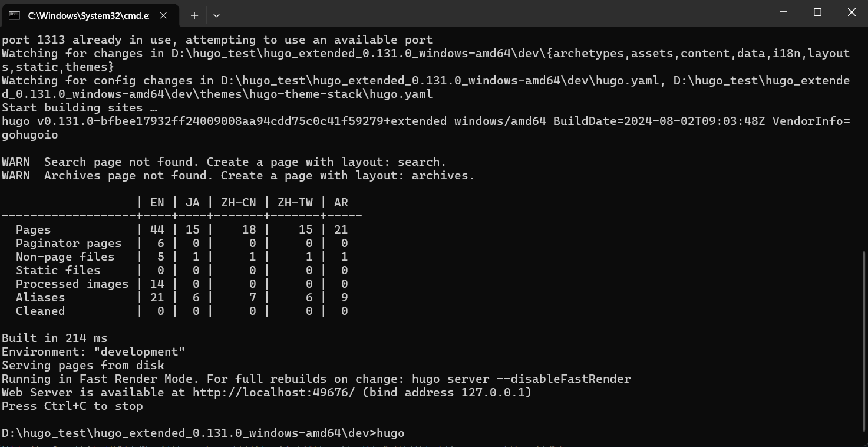Click the "Paginator pages" row label
868x447 pixels.
(68, 244)
